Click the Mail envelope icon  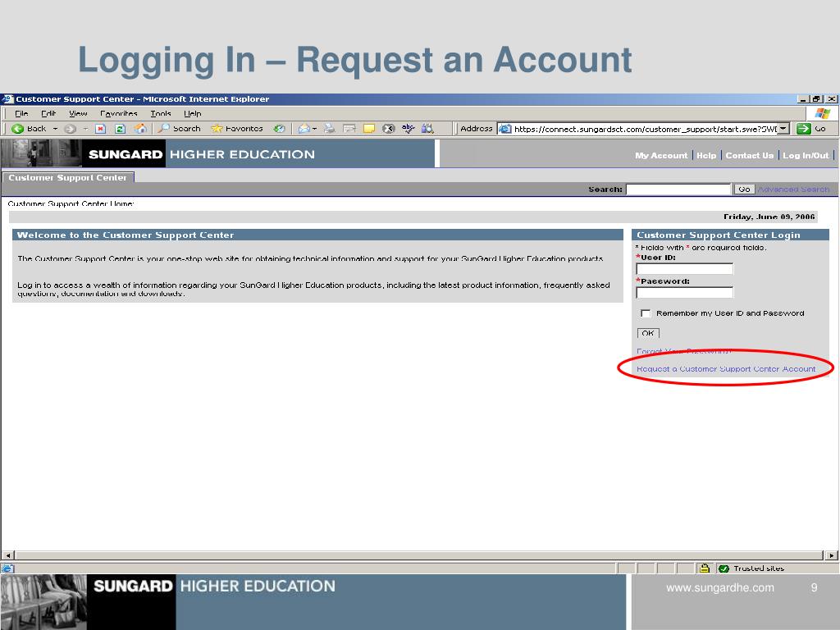click(x=304, y=129)
